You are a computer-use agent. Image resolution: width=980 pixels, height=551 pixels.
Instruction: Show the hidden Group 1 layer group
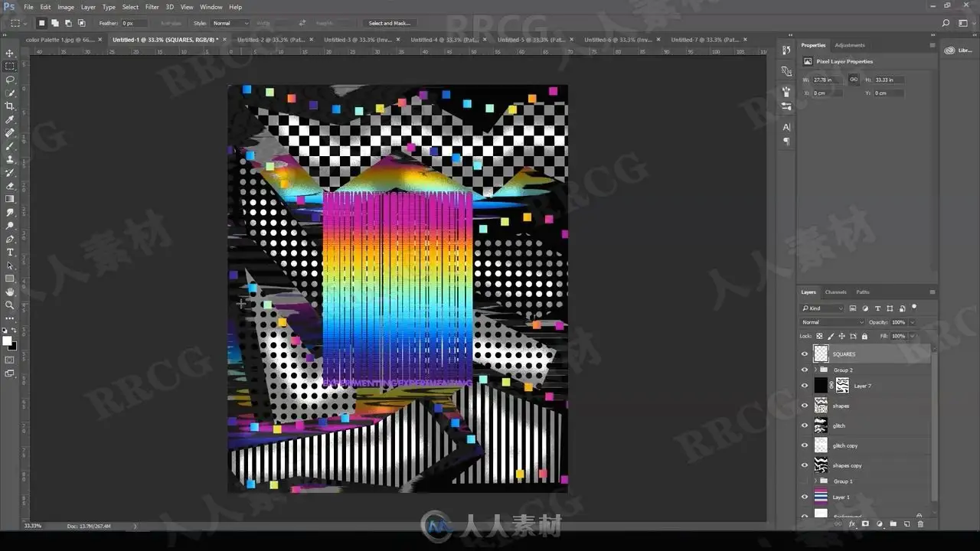tap(804, 481)
